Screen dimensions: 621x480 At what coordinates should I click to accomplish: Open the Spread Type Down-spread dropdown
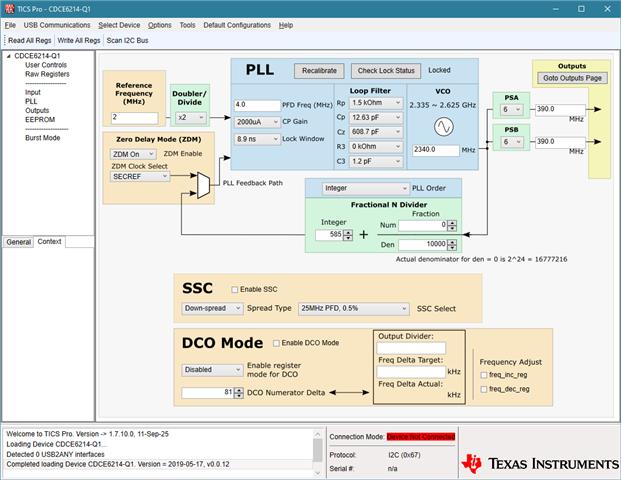point(212,309)
